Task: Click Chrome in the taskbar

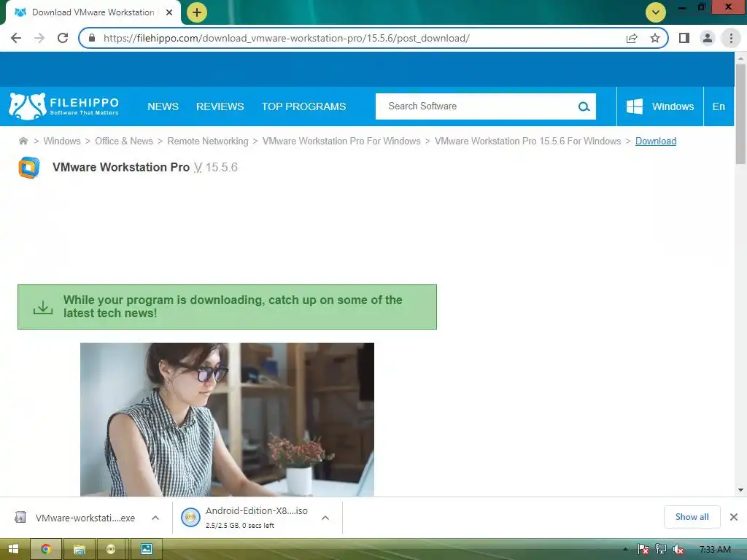Action: point(46,549)
